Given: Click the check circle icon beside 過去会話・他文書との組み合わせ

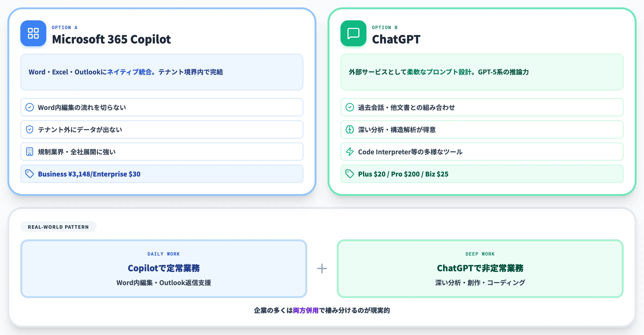Looking at the screenshot, I should coord(350,107).
